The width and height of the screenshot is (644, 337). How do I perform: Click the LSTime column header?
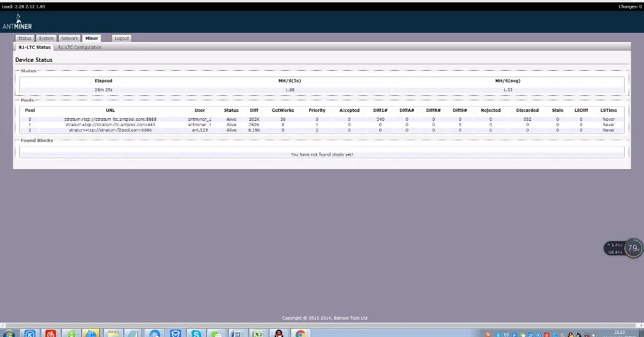pos(609,110)
